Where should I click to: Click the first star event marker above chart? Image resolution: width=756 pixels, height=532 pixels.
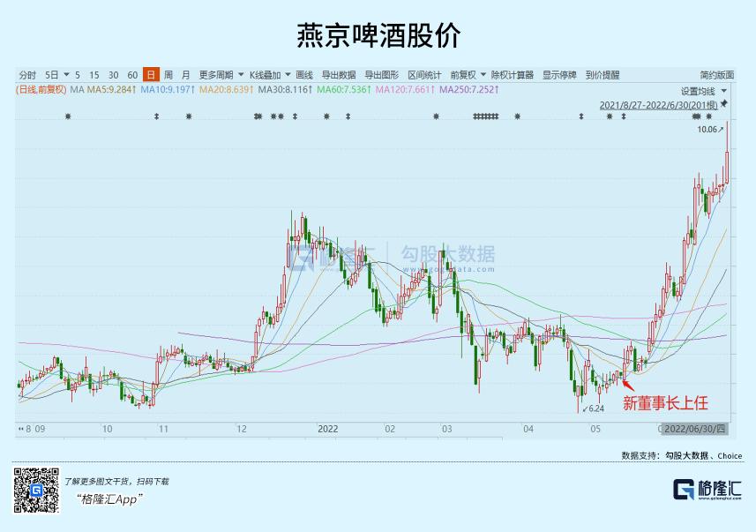coord(68,116)
